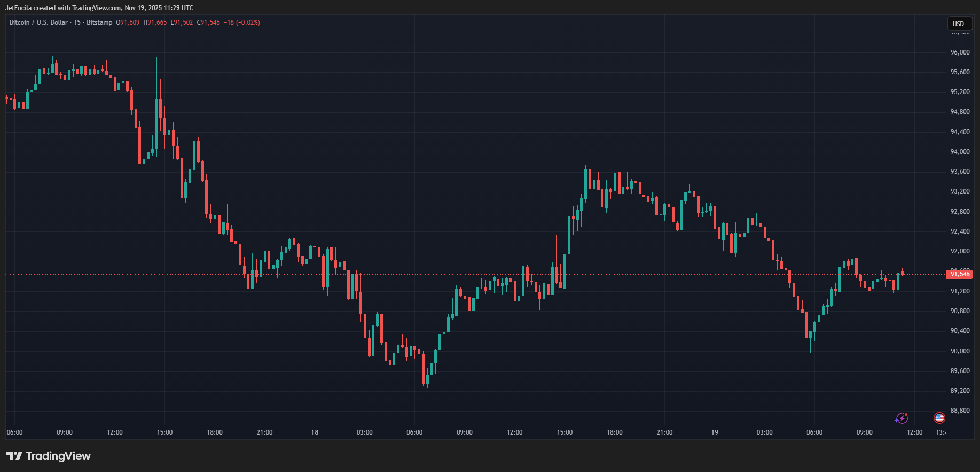Viewport: 980px width, 472px height.
Task: Click the C91,546 close value in the legend
Action: click(208, 22)
